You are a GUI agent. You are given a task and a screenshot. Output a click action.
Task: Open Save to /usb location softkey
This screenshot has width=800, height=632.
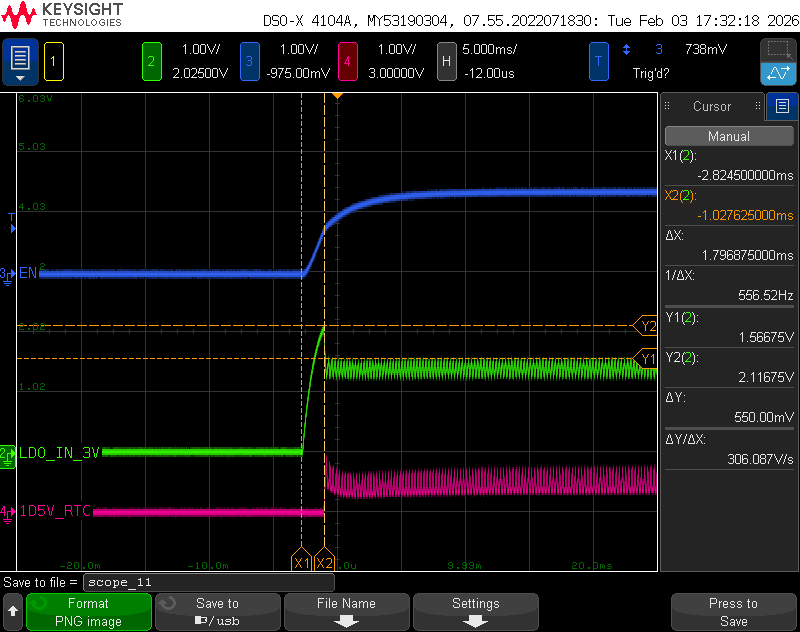pyautogui.click(x=218, y=612)
